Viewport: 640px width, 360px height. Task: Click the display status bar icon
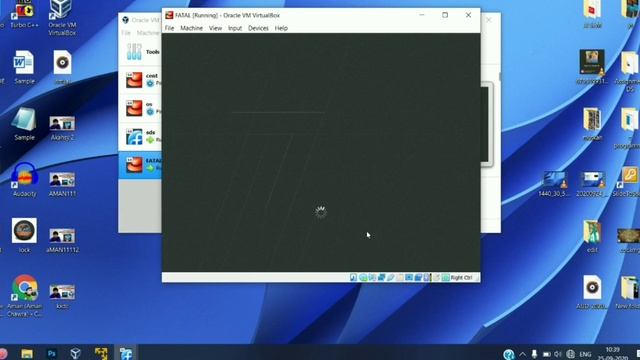tap(409, 278)
